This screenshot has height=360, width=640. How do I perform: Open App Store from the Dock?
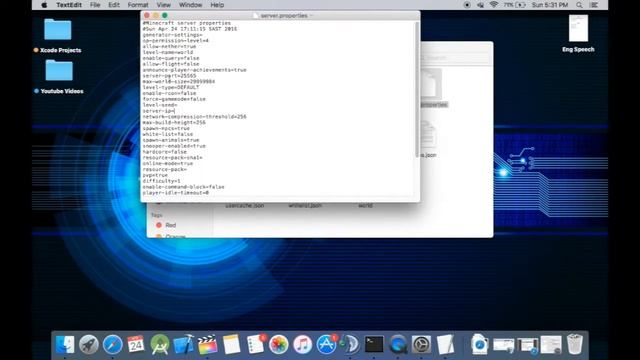tap(326, 345)
